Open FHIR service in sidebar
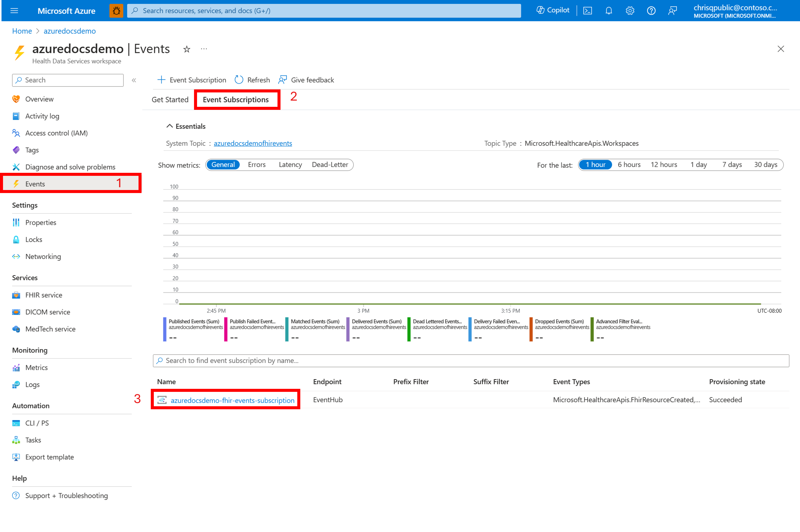 (43, 295)
